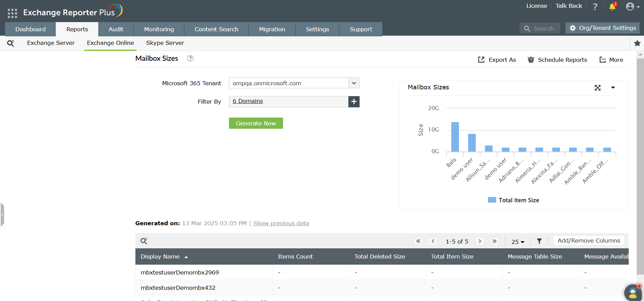
Task: Switch to the Reports tab
Action: click(77, 29)
